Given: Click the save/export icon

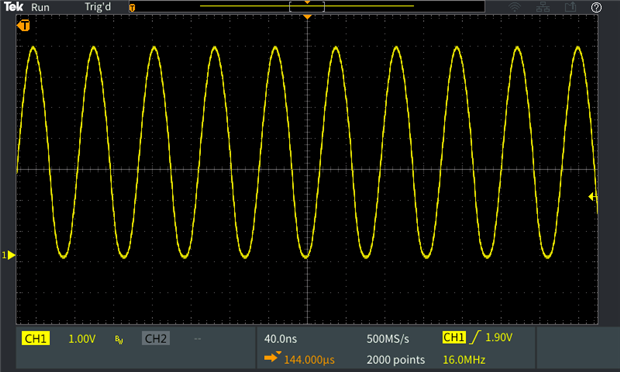Looking at the screenshot, I should click(570, 7).
